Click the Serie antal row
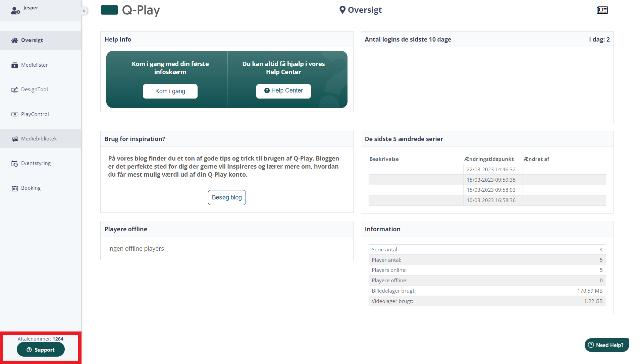 pyautogui.click(x=487, y=250)
